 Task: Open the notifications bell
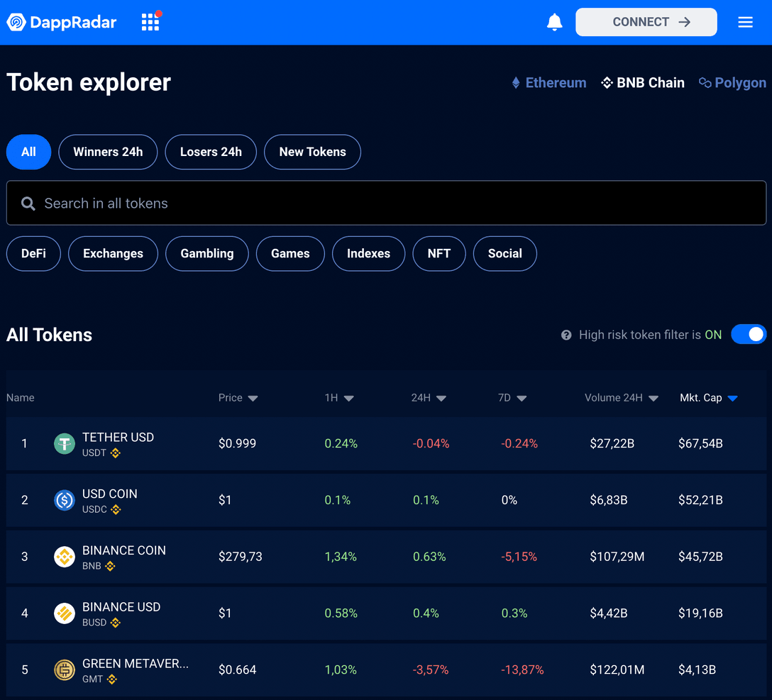555,22
